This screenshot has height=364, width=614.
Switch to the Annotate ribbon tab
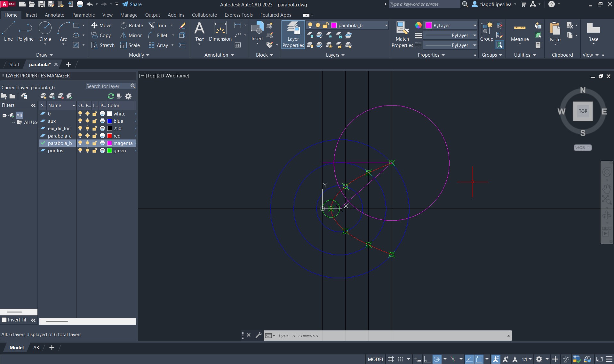(x=54, y=15)
